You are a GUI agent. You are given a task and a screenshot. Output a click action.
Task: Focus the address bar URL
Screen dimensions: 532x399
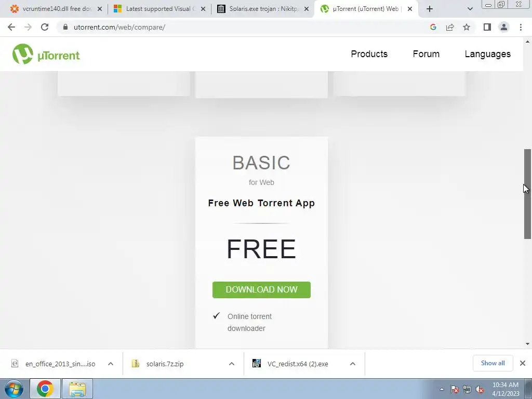click(x=119, y=27)
